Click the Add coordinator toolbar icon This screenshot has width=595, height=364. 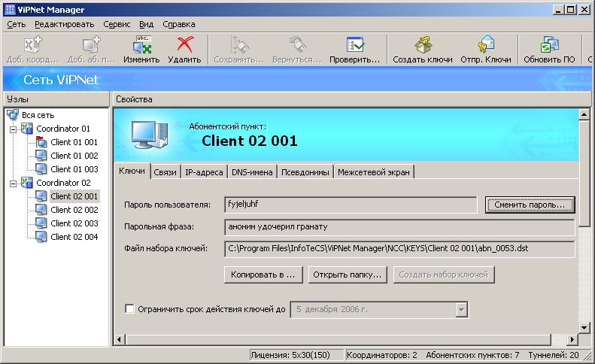(x=32, y=44)
